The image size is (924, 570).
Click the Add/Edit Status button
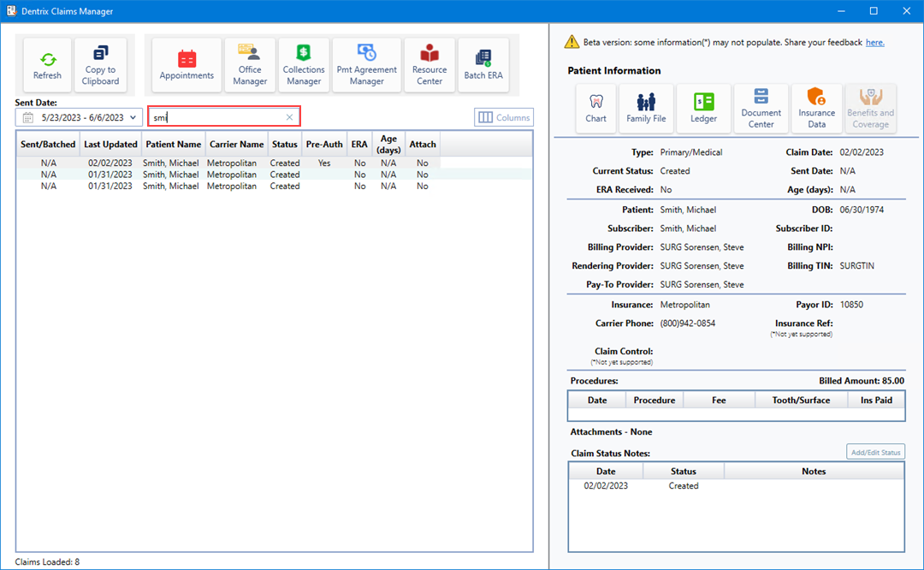[876, 452]
